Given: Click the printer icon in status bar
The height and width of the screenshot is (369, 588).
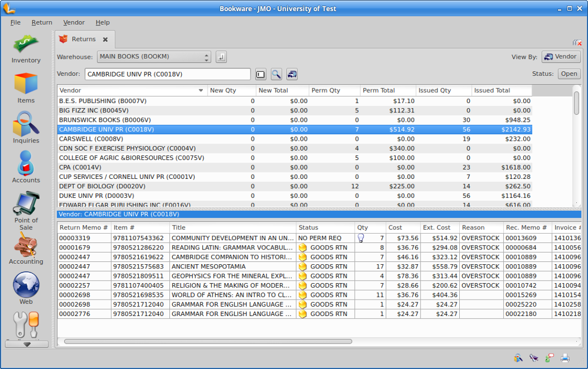Looking at the screenshot, I should pos(565,358).
